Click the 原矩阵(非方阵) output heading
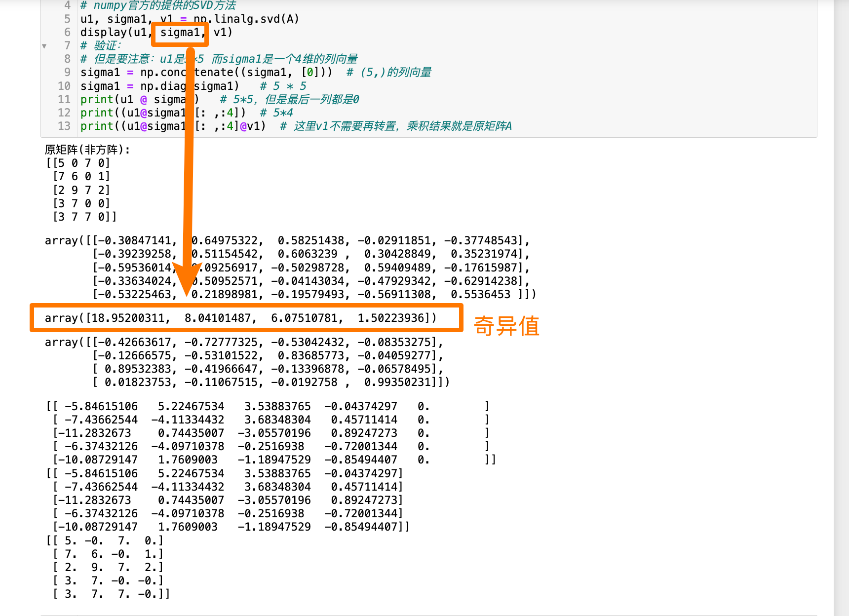The height and width of the screenshot is (616, 849). coord(87,150)
